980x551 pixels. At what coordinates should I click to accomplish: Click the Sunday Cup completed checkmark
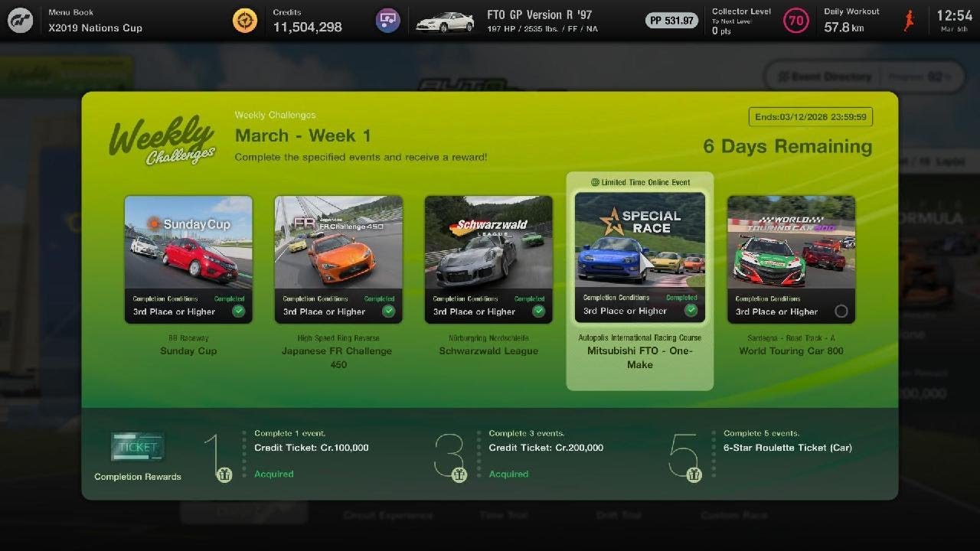[x=239, y=311]
